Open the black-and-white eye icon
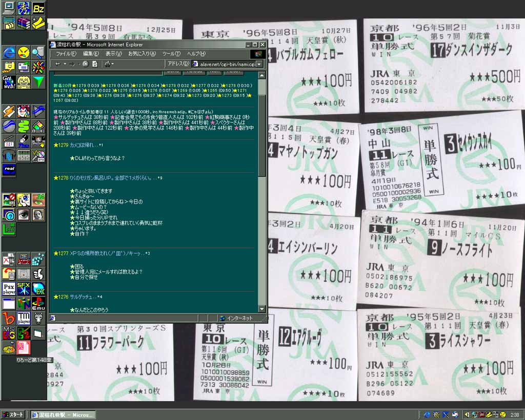525x420 pixels. [x=24, y=215]
